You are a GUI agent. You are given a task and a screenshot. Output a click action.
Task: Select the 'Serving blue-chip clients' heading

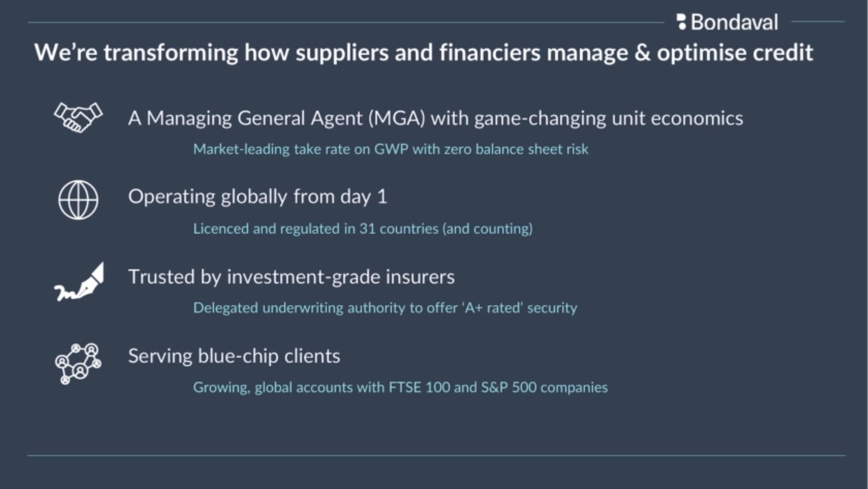(x=234, y=356)
